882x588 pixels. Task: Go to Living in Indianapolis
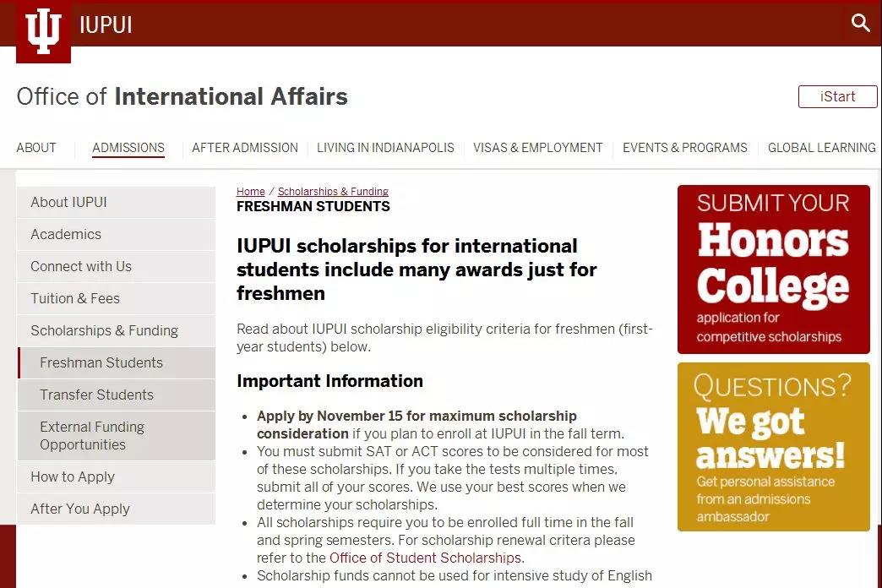[x=385, y=148]
